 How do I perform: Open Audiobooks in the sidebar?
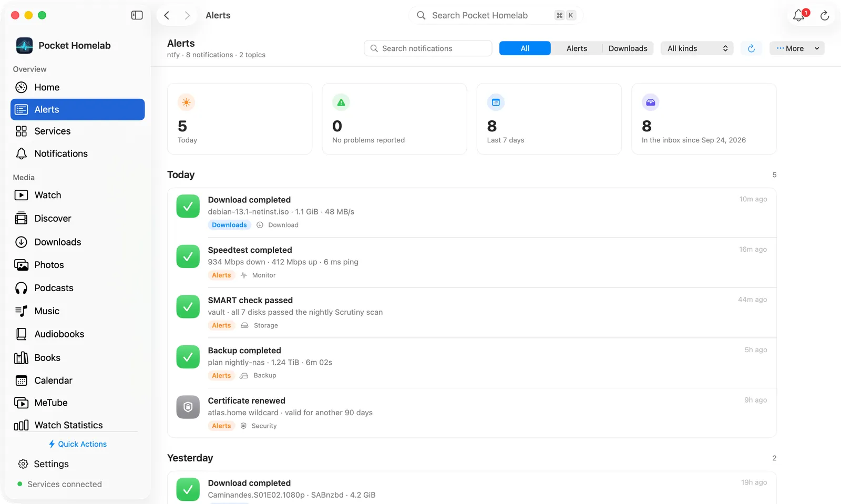click(x=77, y=334)
